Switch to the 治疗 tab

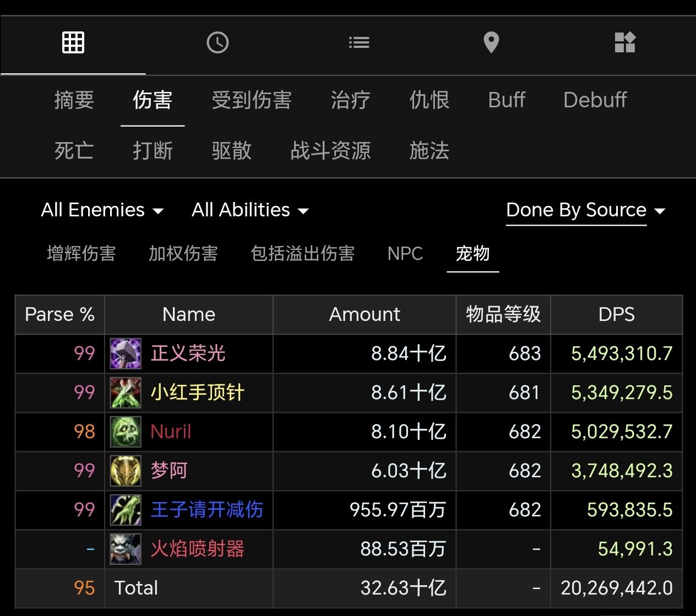point(350,100)
